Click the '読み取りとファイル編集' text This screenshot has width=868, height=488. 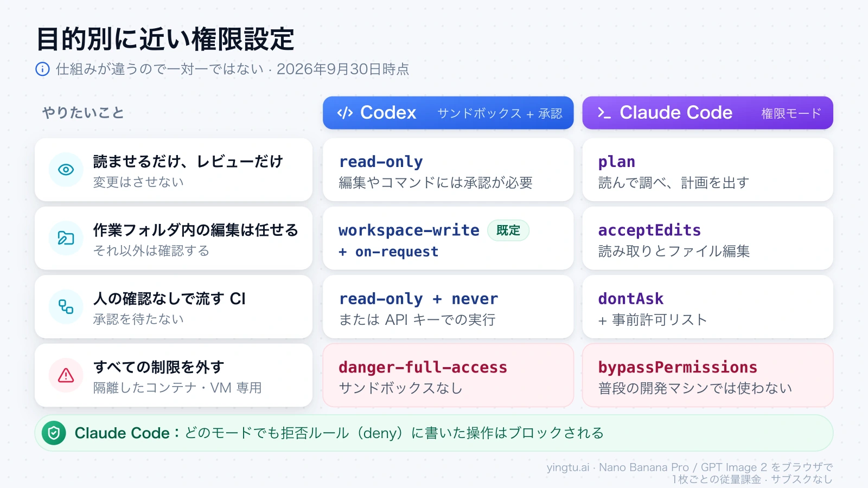[x=674, y=251]
